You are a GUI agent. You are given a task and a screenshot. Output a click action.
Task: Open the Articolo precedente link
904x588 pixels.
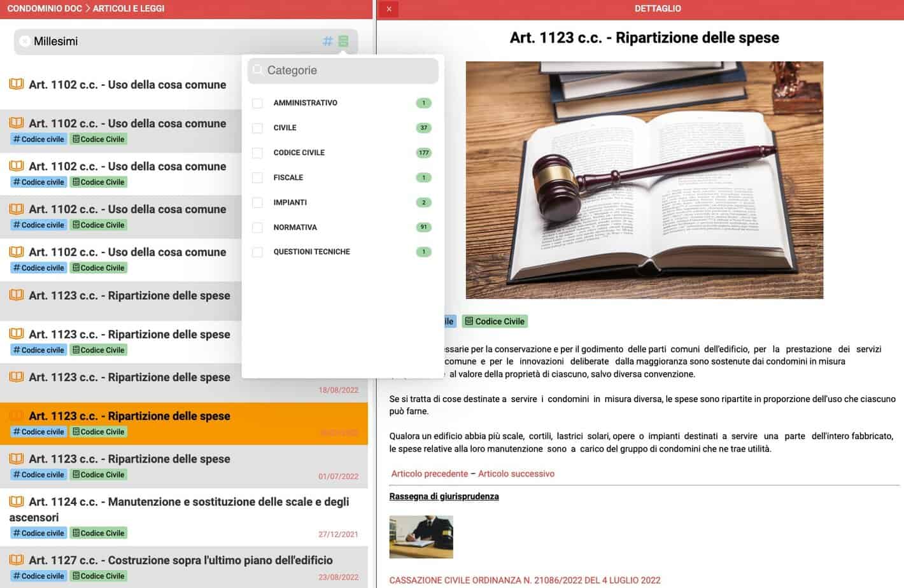429,473
